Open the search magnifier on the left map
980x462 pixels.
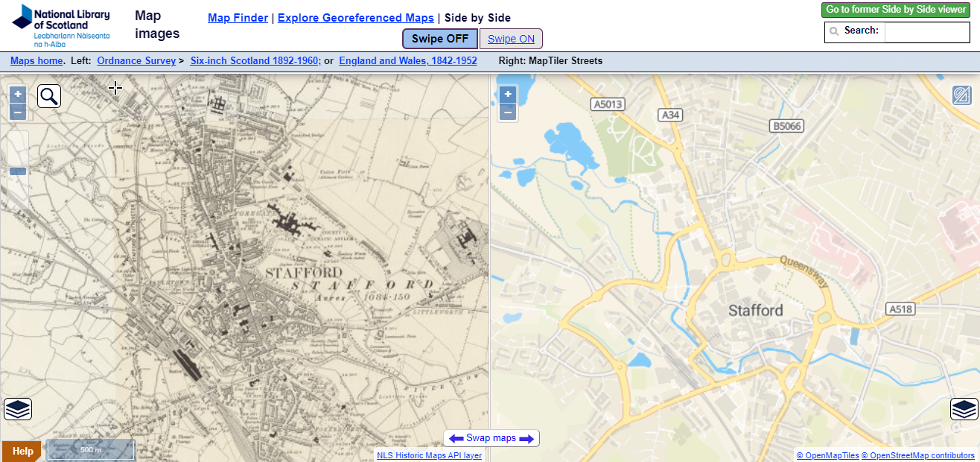click(x=48, y=95)
